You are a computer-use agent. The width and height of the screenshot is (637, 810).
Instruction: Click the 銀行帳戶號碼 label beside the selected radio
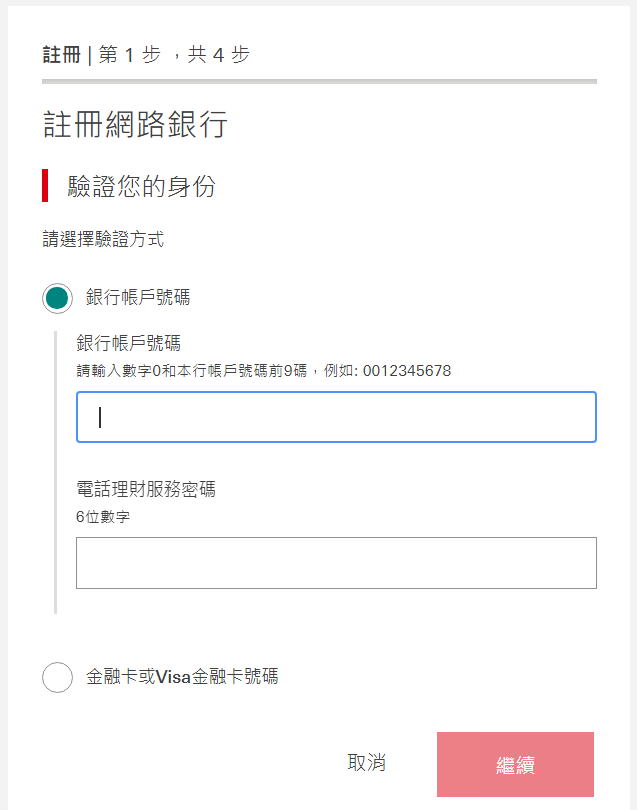[138, 298]
